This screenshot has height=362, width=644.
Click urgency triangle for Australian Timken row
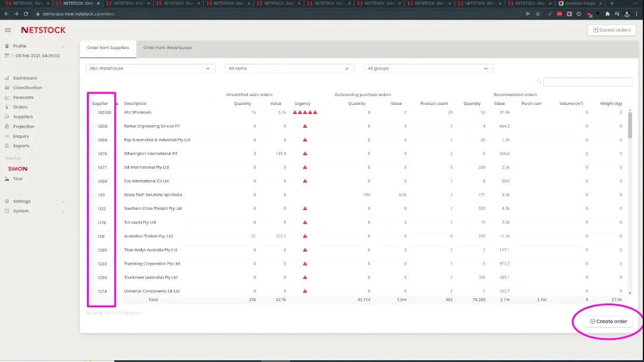[x=305, y=236]
